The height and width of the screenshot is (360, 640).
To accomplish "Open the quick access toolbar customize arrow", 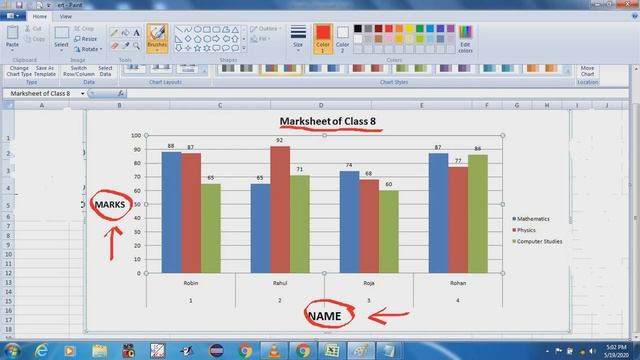I will tap(48, 5).
